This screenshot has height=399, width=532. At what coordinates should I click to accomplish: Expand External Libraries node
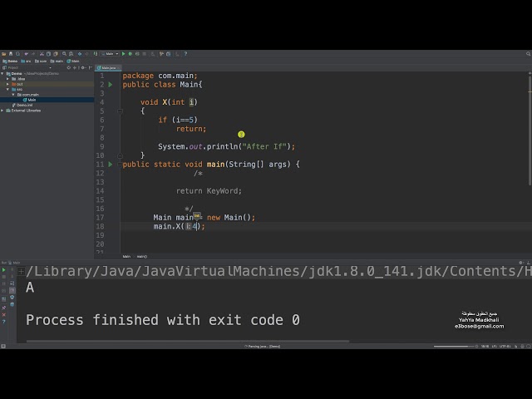2,111
